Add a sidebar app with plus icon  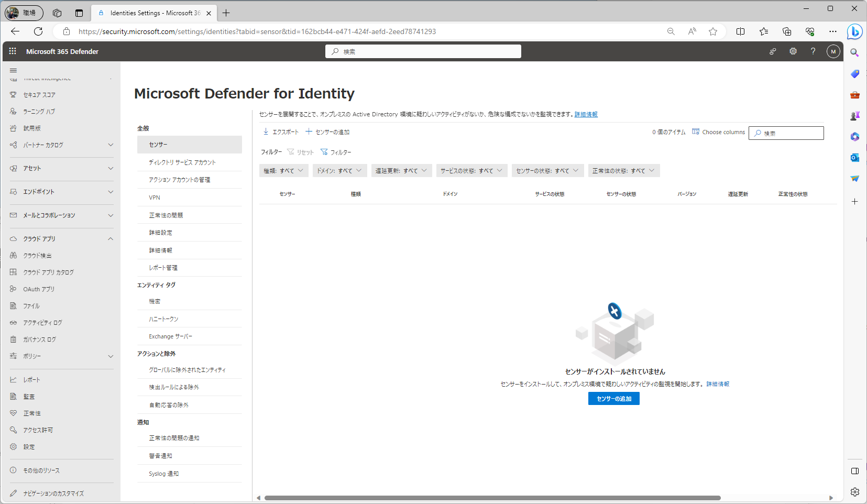tap(854, 201)
